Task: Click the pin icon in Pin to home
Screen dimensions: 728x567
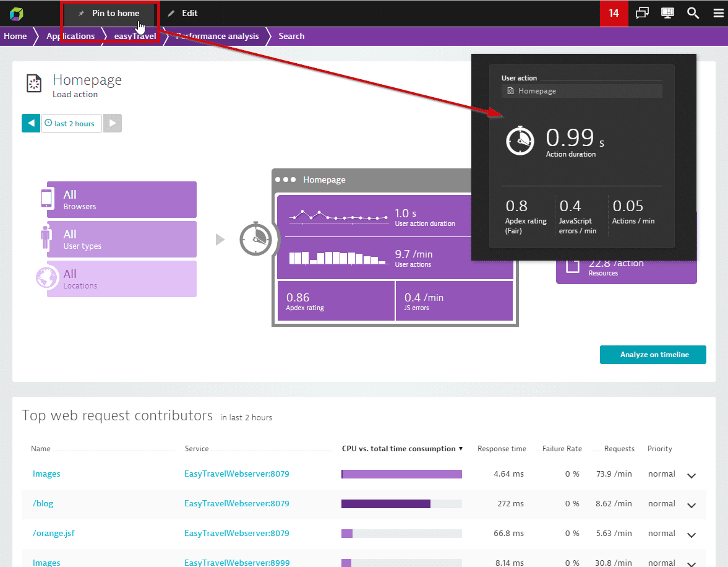Action: tap(81, 14)
